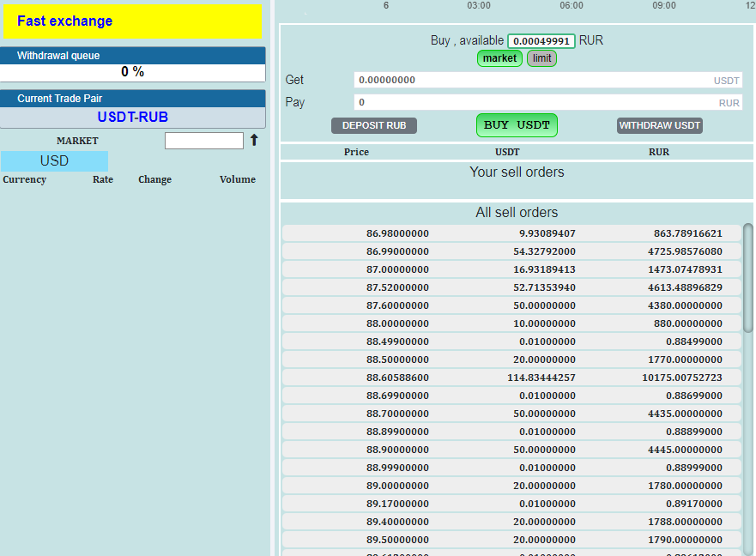Sort markets by Volume column
Image resolution: width=756 pixels, height=556 pixels.
[237, 179]
